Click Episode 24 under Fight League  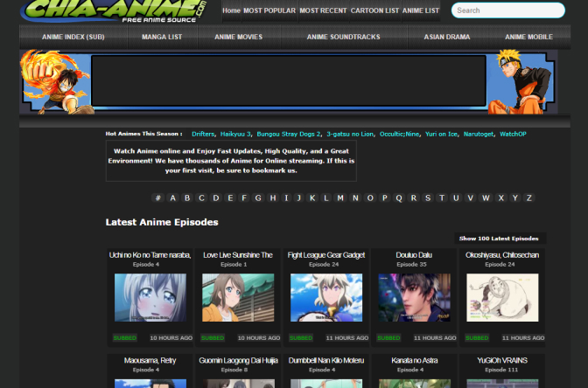(x=324, y=265)
